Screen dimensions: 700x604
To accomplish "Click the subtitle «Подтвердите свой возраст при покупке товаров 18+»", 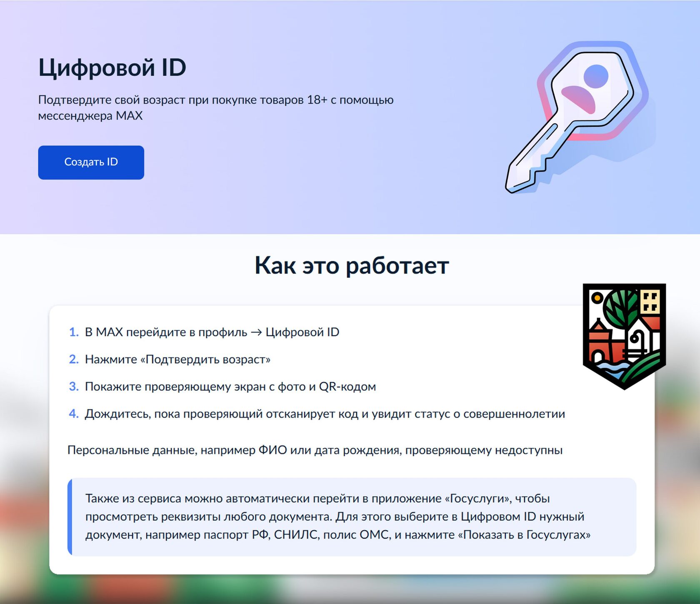I will (x=216, y=107).
